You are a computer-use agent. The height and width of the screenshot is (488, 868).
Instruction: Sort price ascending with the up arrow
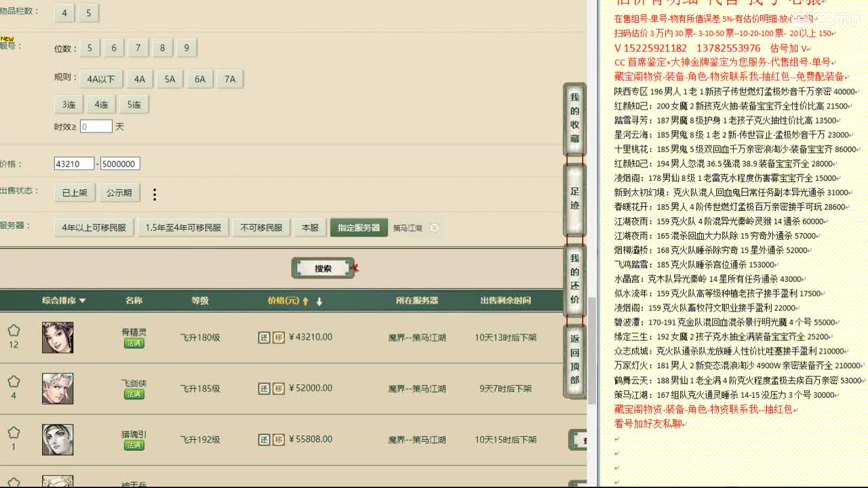pyautogui.click(x=306, y=301)
